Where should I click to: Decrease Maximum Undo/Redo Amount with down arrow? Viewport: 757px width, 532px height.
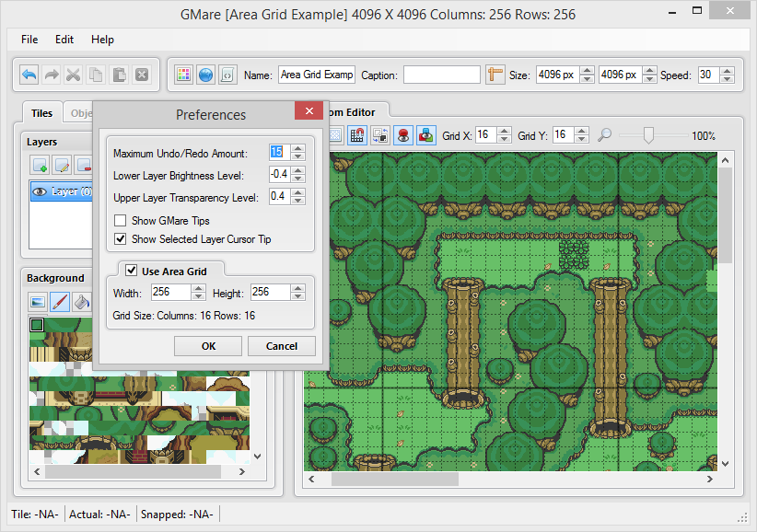[297, 156]
